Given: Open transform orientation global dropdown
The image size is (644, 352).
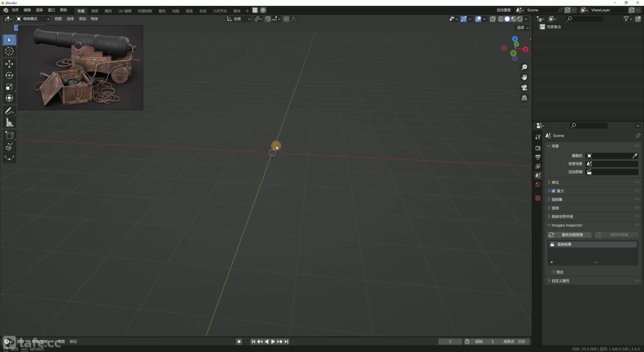Looking at the screenshot, I should 238,19.
